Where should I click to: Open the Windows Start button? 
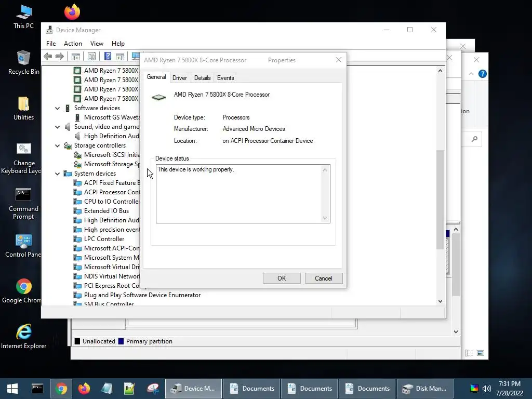(12, 389)
